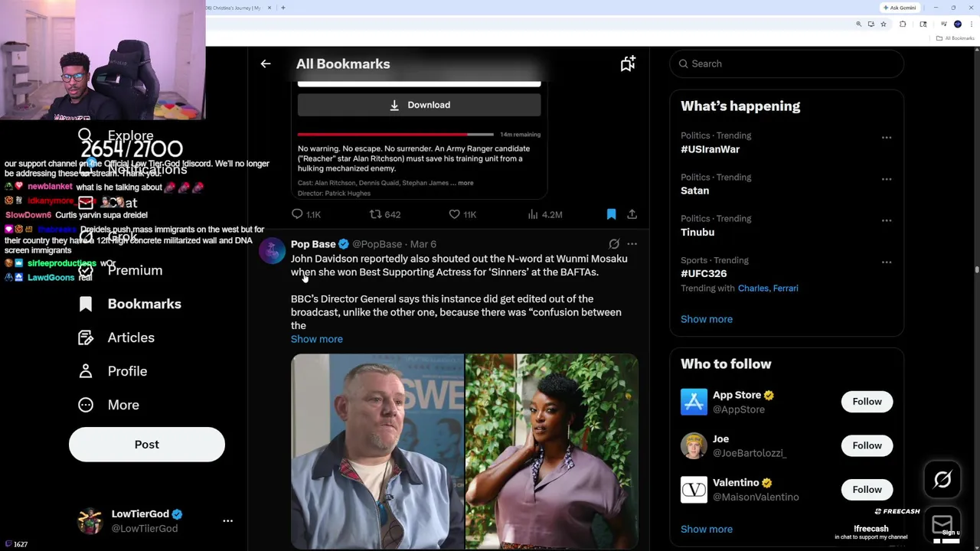
Task: Open replies on the 1.1K comment icon
Action: (x=297, y=214)
